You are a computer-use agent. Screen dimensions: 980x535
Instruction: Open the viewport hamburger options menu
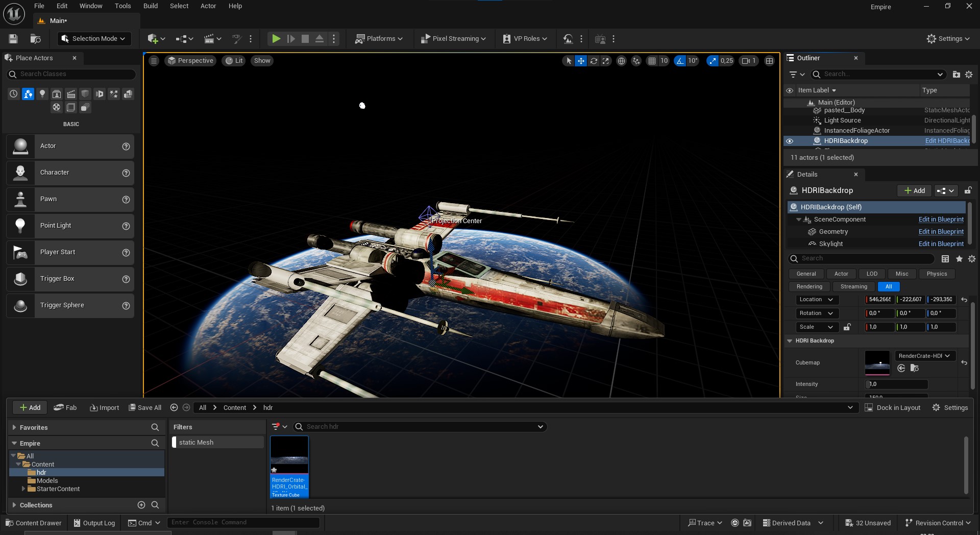(x=154, y=61)
